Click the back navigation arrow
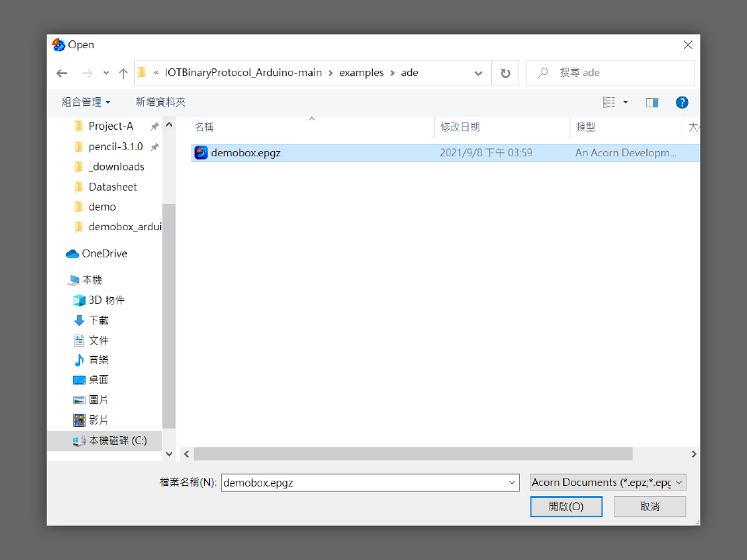Screen dimensions: 747x560 pyautogui.click(x=62, y=73)
